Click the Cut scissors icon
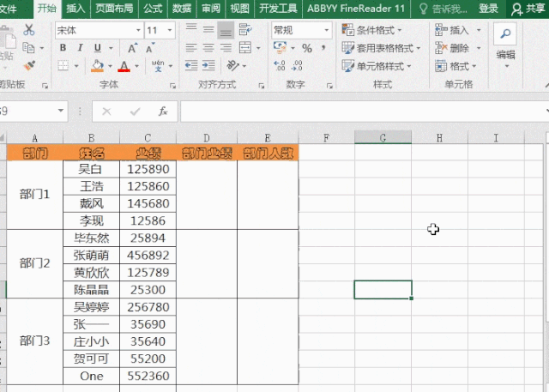This screenshot has height=392, width=549. pos(28,30)
